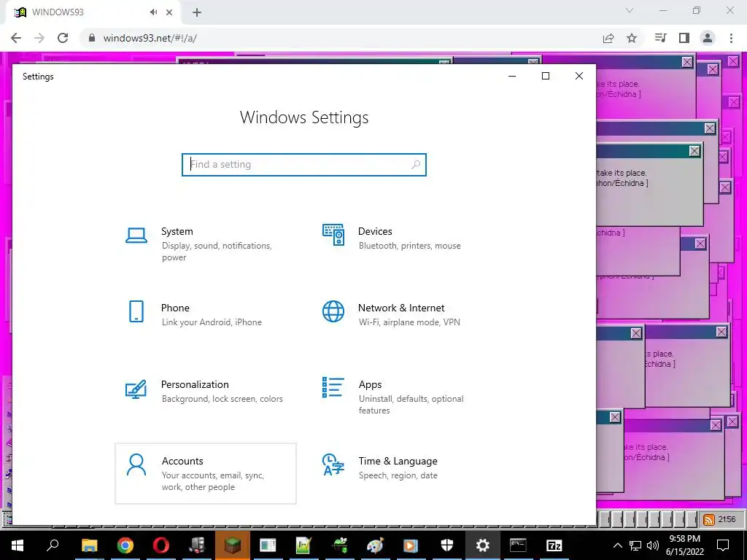Open the Accounts person icon
The width and height of the screenshot is (747, 560).
136,464
